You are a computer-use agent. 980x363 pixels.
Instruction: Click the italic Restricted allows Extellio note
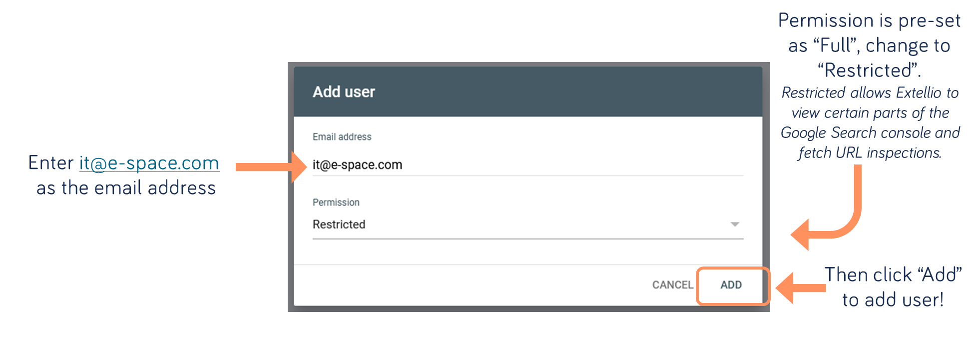coord(870,122)
